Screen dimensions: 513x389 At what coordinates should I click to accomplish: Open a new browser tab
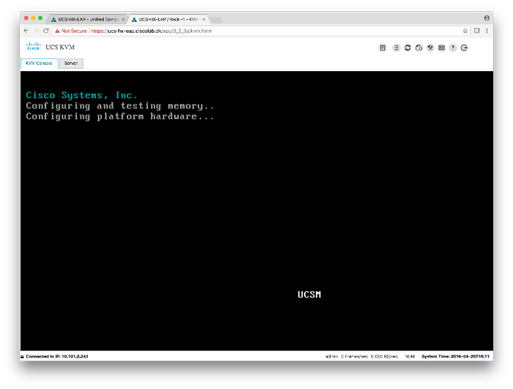pos(216,20)
